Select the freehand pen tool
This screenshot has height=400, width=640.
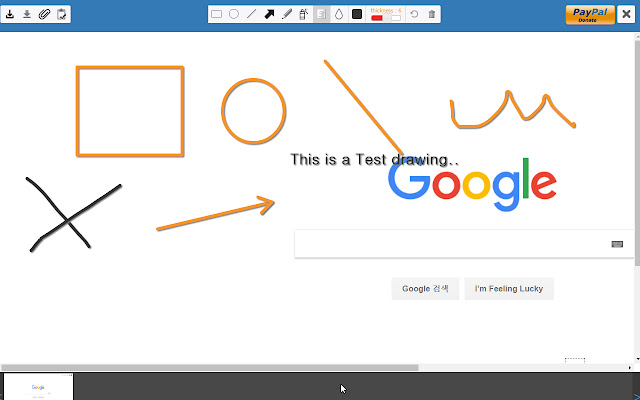point(287,14)
